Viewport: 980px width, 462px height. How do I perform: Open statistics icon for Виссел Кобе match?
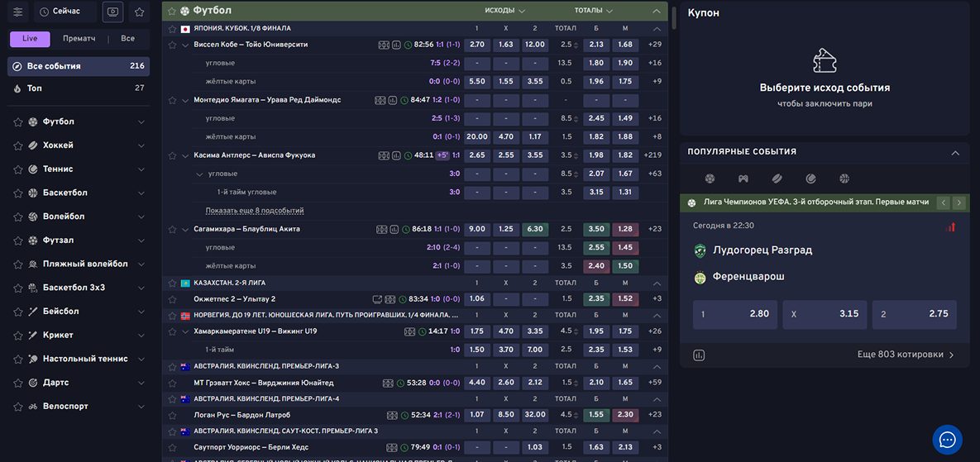pos(396,45)
